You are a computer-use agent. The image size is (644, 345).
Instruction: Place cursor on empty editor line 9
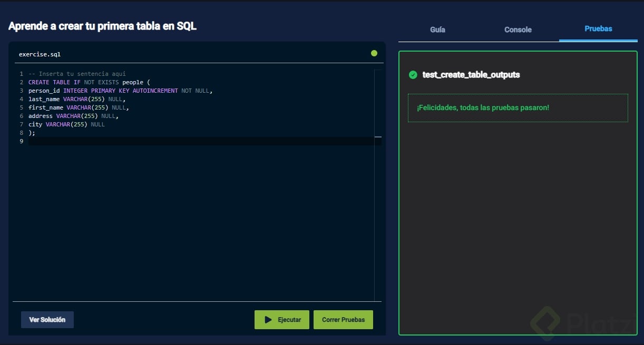click(200, 141)
